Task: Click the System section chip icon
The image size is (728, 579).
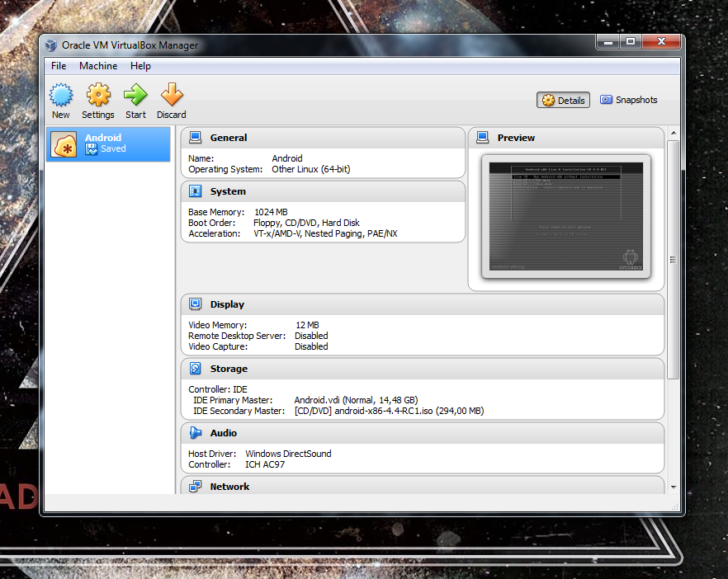Action: click(x=196, y=191)
